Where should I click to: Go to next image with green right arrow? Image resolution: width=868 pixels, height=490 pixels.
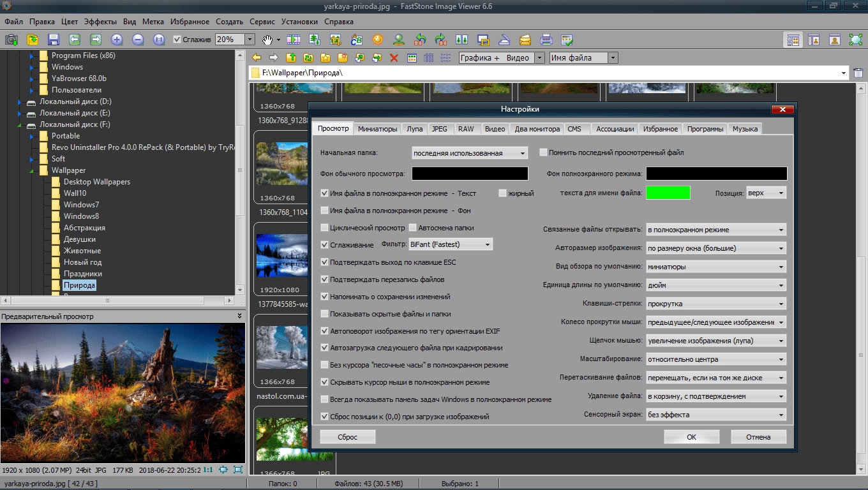click(x=96, y=40)
